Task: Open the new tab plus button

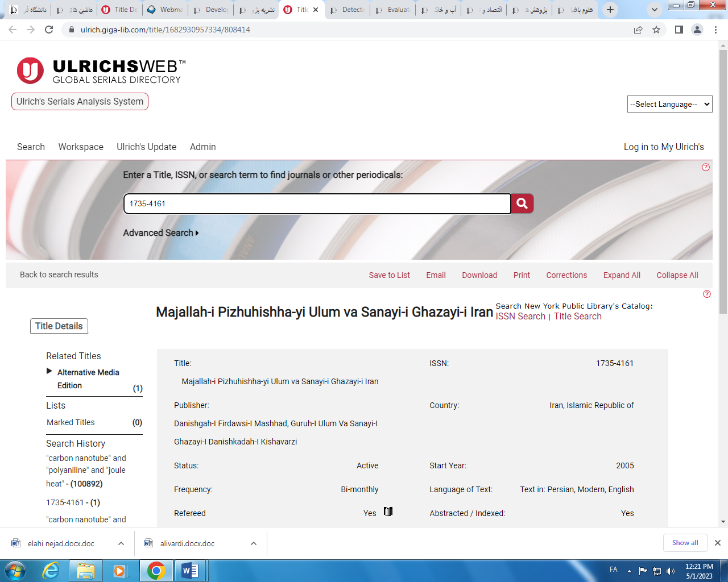Action: tap(610, 10)
